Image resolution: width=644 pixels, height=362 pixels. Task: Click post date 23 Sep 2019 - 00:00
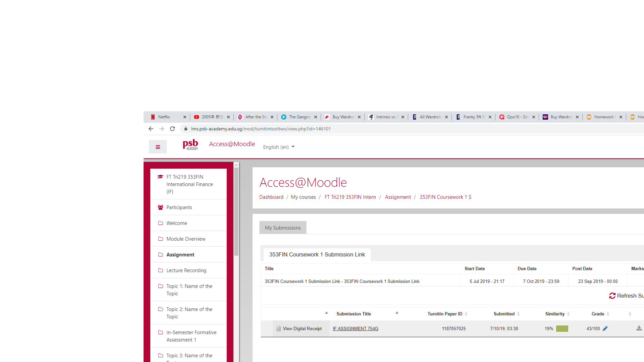tap(598, 281)
